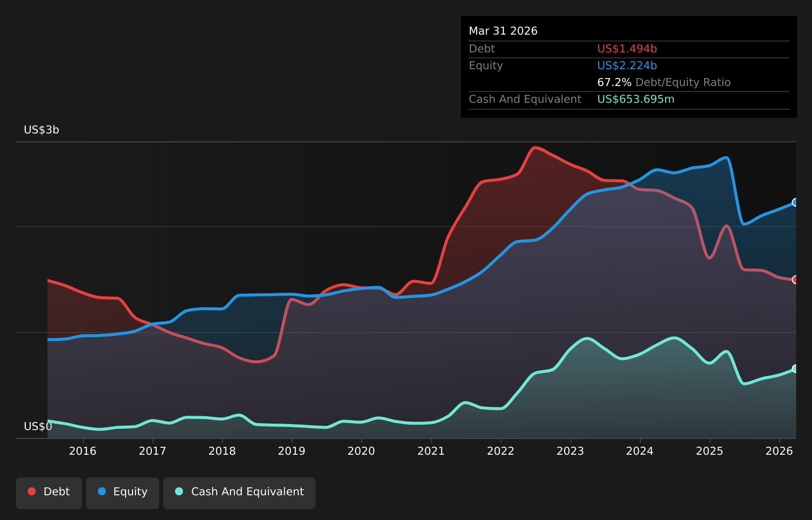The image size is (812, 520).
Task: Click the 2018 x-axis label
Action: point(222,451)
